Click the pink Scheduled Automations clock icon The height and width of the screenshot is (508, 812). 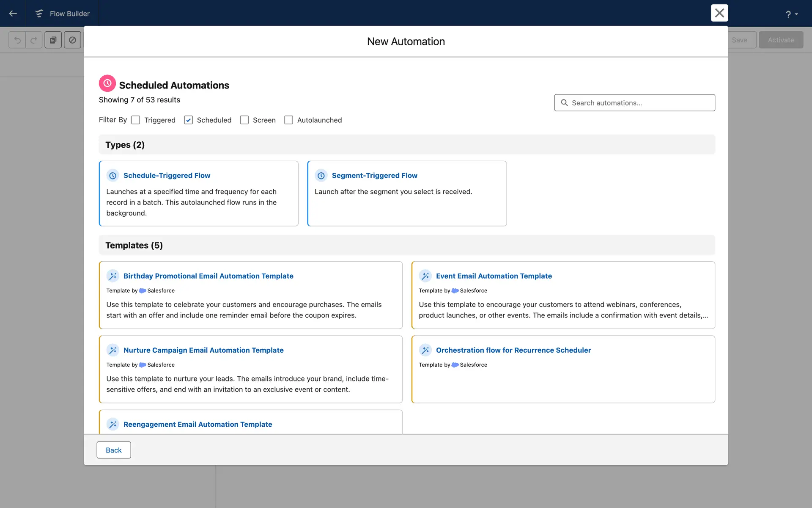(107, 83)
